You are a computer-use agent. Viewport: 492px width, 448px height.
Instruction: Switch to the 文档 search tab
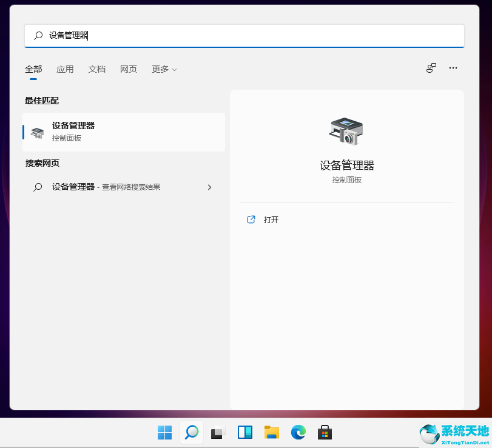click(x=96, y=69)
